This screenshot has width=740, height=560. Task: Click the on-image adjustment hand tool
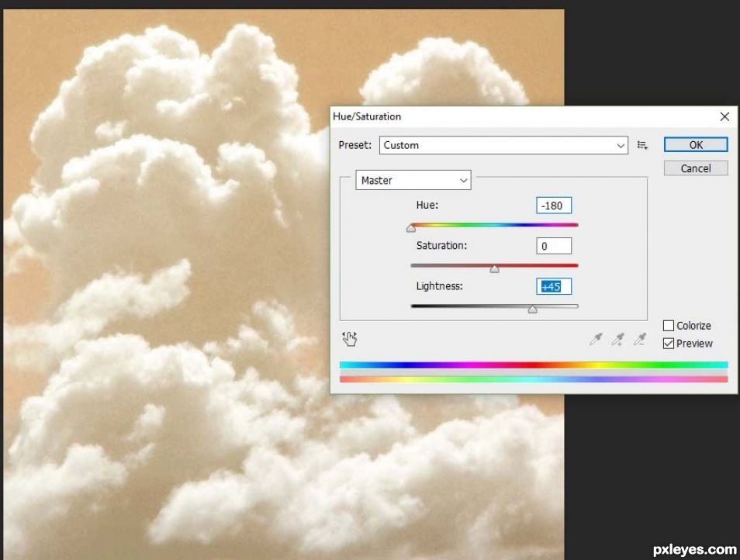(x=350, y=339)
